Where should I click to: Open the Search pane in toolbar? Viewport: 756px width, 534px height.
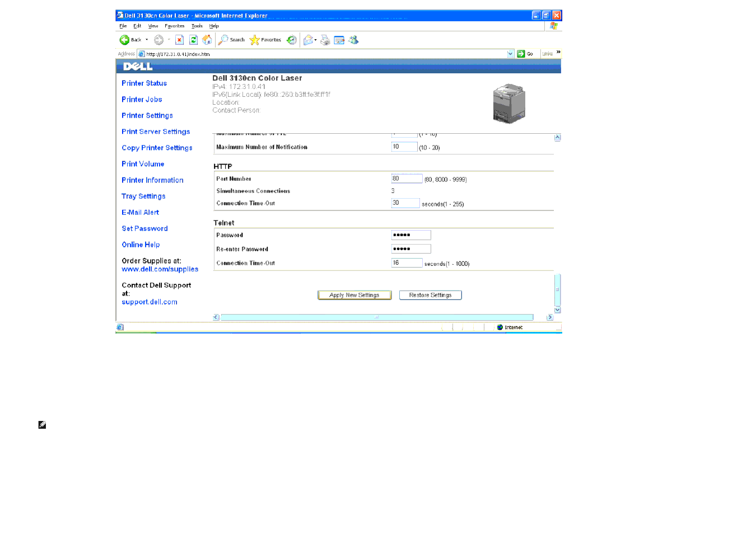click(232, 40)
